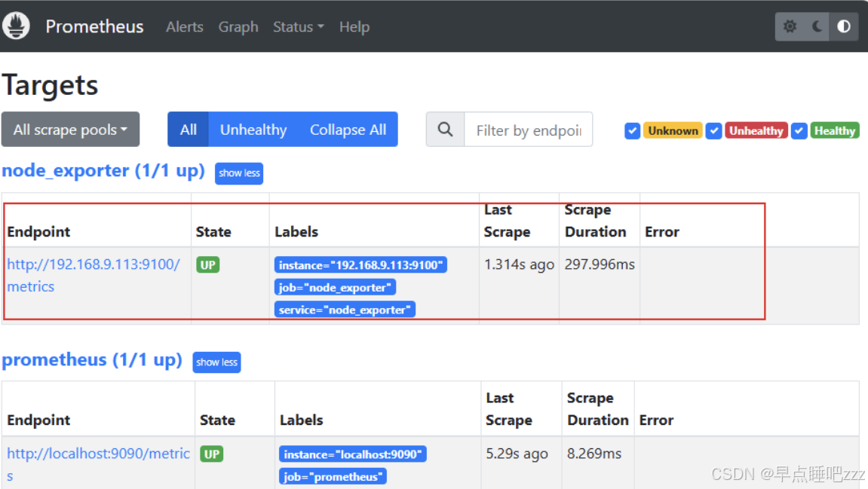Click the 297.996ms scrape duration value
This screenshot has width=868, height=489.
coord(600,264)
